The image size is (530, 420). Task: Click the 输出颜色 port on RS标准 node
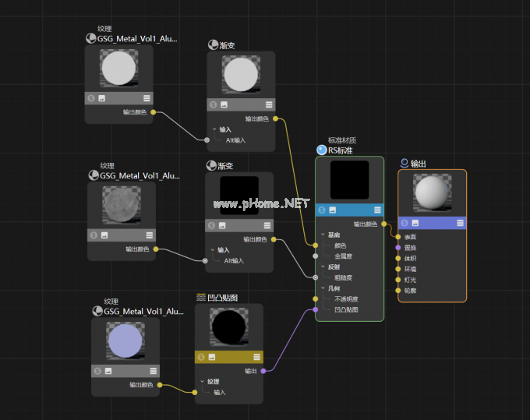point(384,224)
